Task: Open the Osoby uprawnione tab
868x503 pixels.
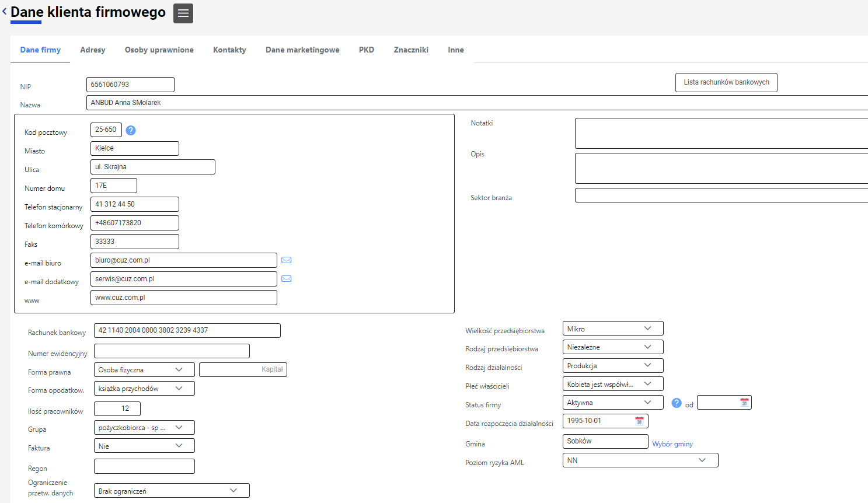Action: 159,50
